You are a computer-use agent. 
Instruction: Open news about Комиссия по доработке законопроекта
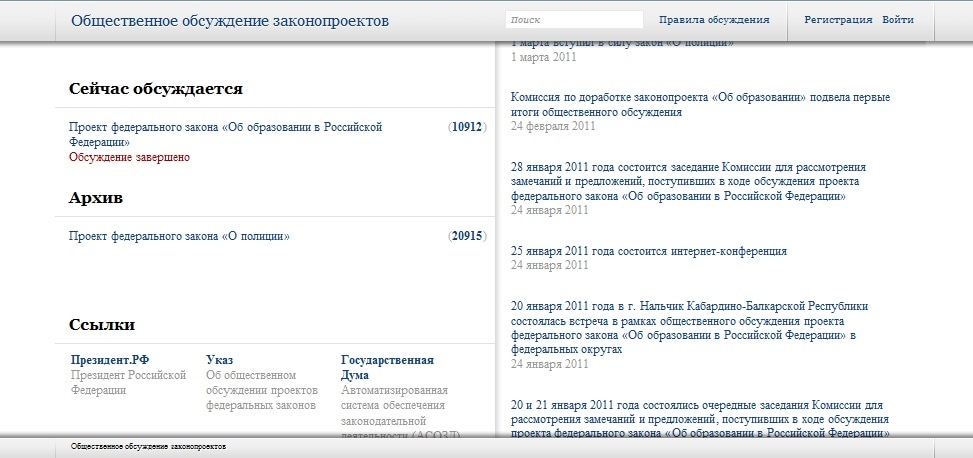click(x=699, y=105)
